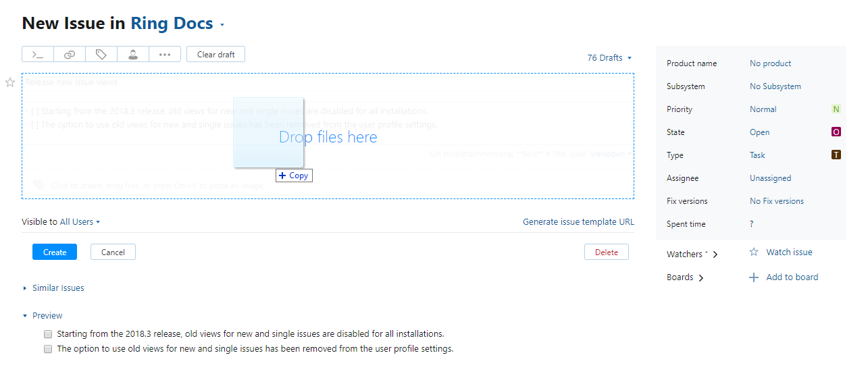This screenshot has height=378, width=868.
Task: Collapse the Preview section
Action: (x=43, y=315)
